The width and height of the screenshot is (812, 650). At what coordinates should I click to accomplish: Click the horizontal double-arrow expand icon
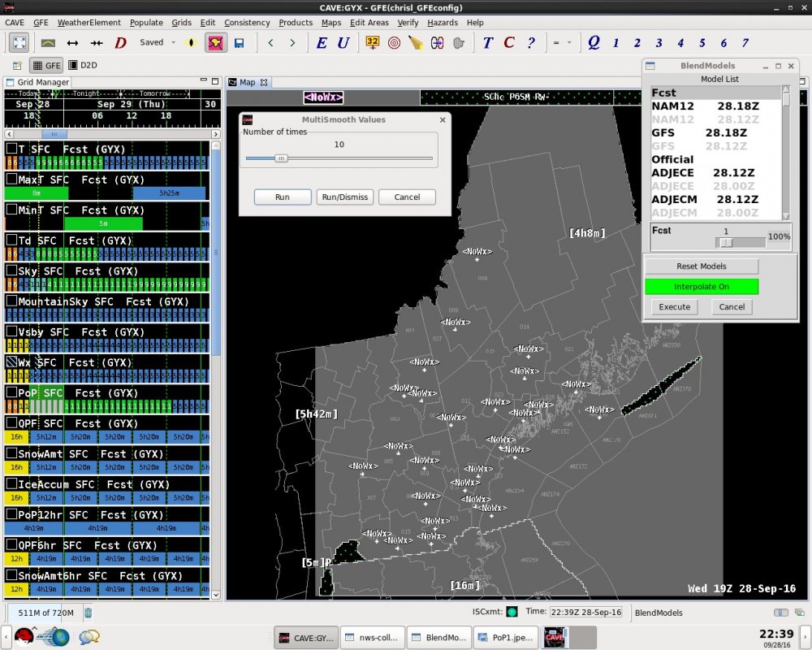click(x=72, y=43)
